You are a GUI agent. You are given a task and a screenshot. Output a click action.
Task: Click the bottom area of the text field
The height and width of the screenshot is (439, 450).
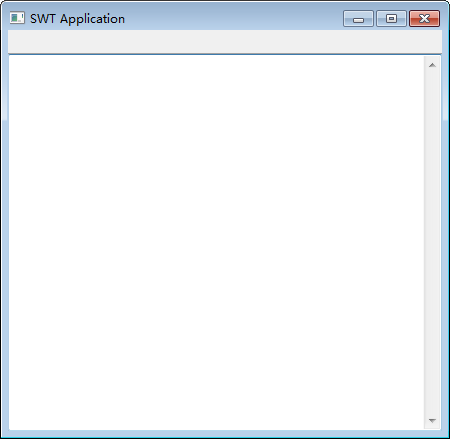pos(216,422)
